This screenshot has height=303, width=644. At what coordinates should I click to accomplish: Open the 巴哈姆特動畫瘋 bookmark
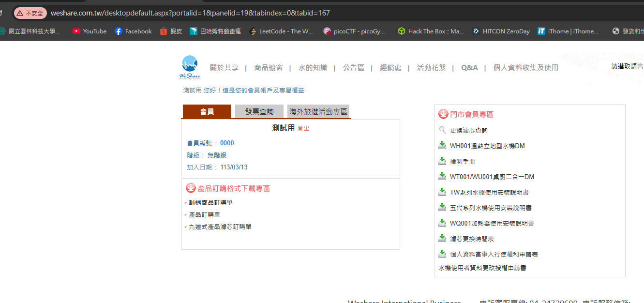tap(215, 31)
